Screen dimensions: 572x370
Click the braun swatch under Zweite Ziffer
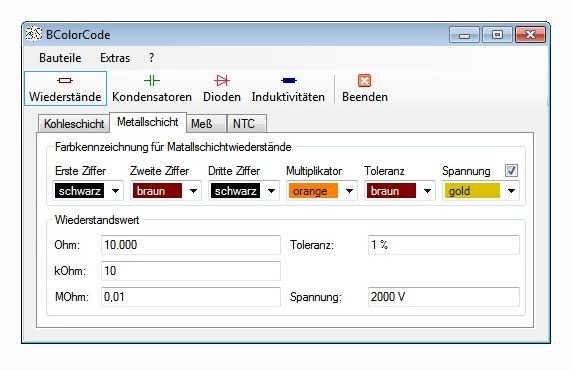click(157, 191)
